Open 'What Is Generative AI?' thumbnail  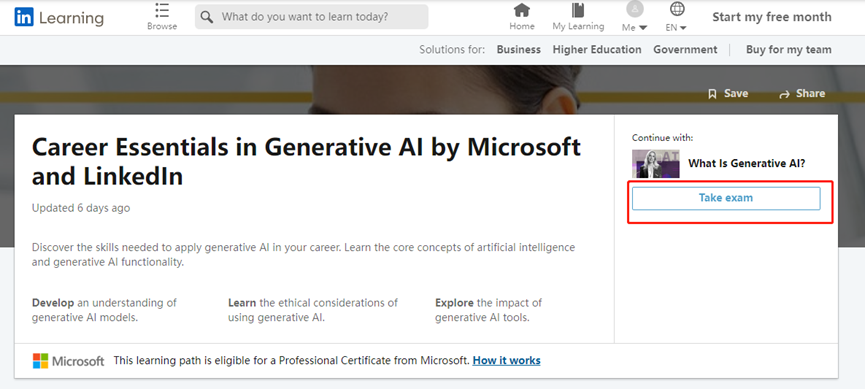pyautogui.click(x=656, y=163)
